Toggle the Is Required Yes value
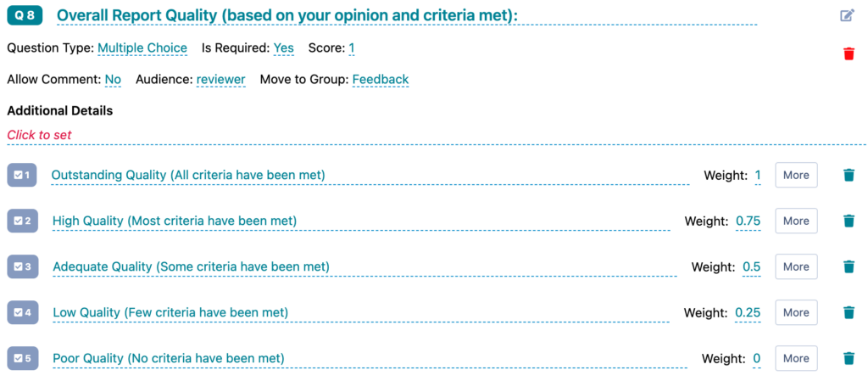 click(x=283, y=48)
